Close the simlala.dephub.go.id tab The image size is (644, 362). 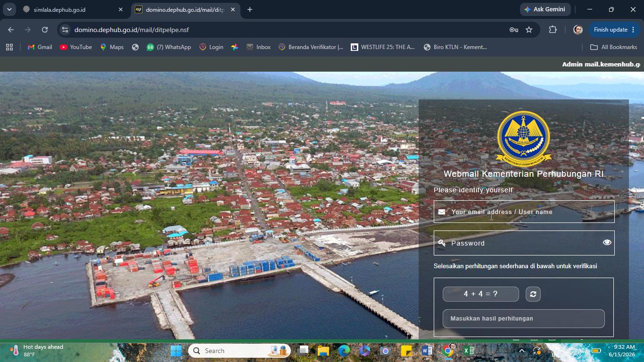pyautogui.click(x=120, y=9)
